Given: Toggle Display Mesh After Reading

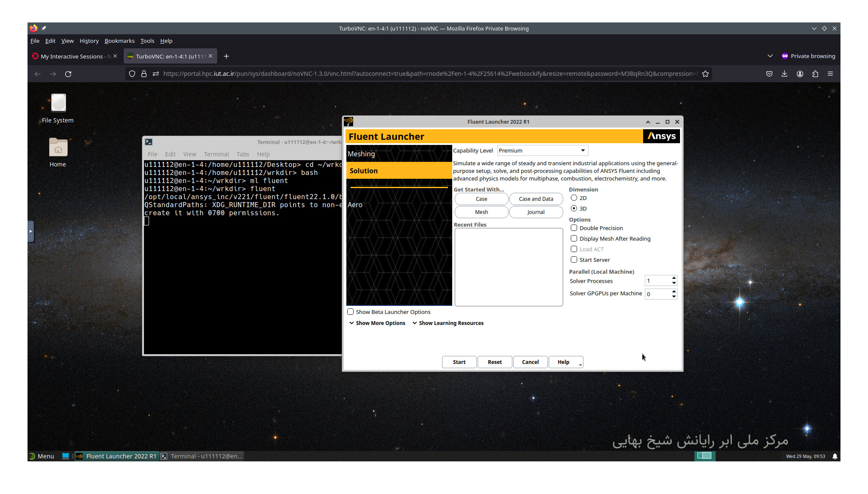Looking at the screenshot, I should point(574,239).
